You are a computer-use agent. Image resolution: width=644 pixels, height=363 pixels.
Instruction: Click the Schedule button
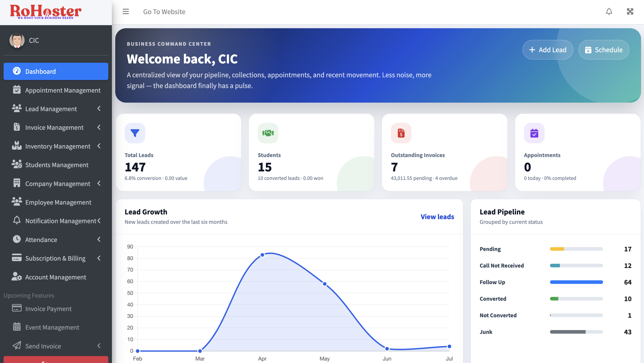tap(604, 50)
